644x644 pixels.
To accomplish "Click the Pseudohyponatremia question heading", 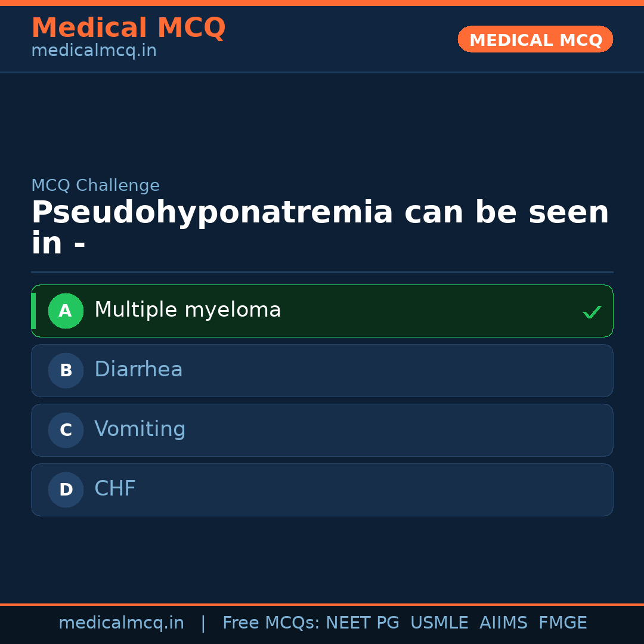I will (320, 228).
